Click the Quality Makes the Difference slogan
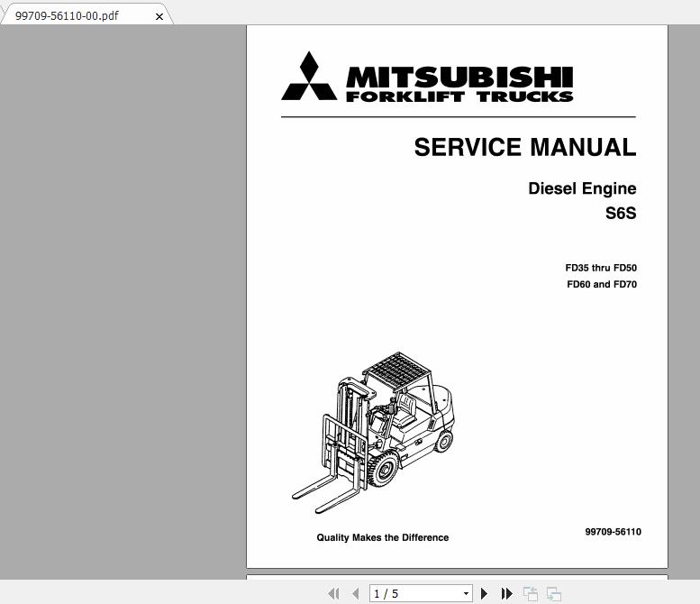This screenshot has width=700, height=604. tap(383, 537)
